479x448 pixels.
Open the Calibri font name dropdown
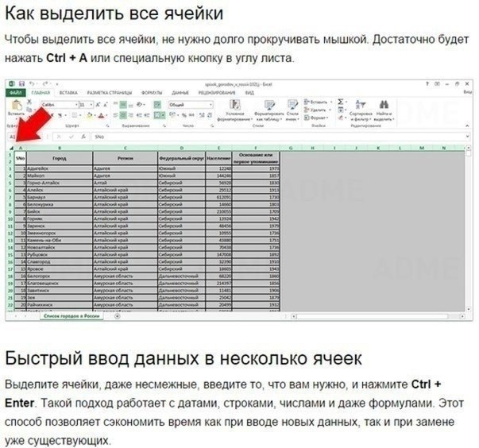point(76,105)
